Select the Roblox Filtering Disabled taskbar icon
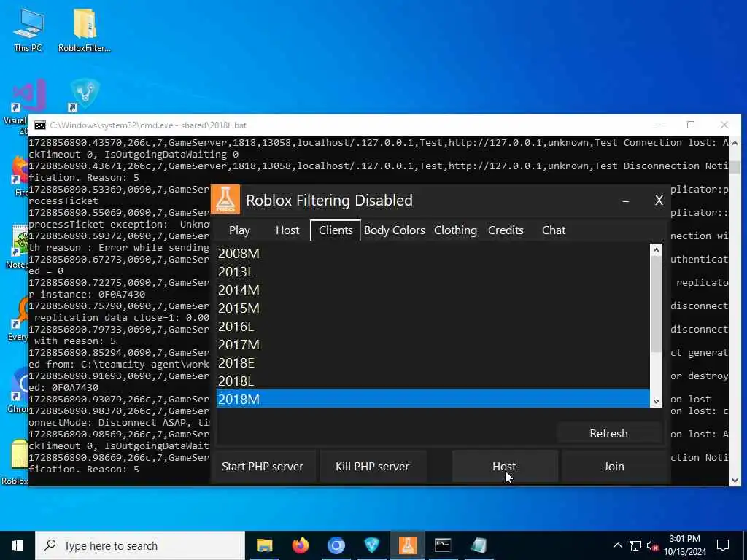This screenshot has height=560, width=747. 407,545
